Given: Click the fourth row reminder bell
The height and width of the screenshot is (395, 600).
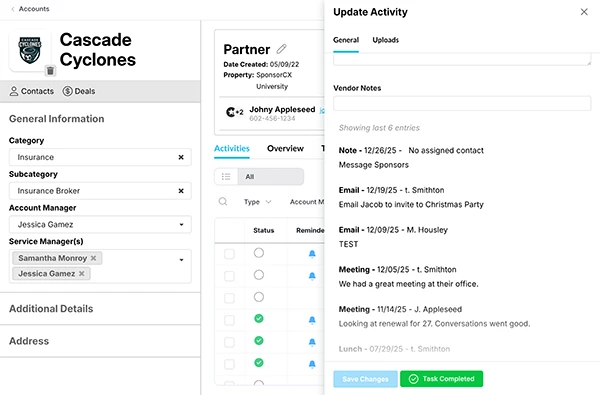Looking at the screenshot, I should click(312, 320).
